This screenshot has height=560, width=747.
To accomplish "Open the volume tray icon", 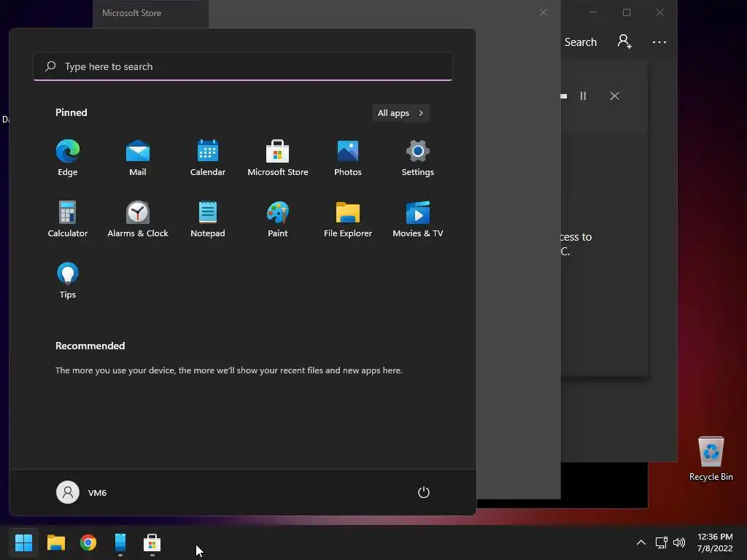I will pyautogui.click(x=679, y=542).
